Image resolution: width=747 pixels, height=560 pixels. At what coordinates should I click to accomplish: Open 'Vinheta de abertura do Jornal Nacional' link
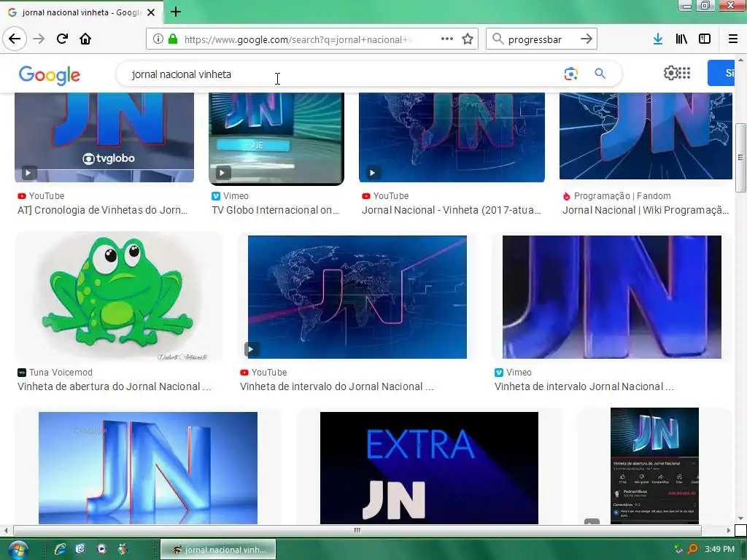coord(114,386)
